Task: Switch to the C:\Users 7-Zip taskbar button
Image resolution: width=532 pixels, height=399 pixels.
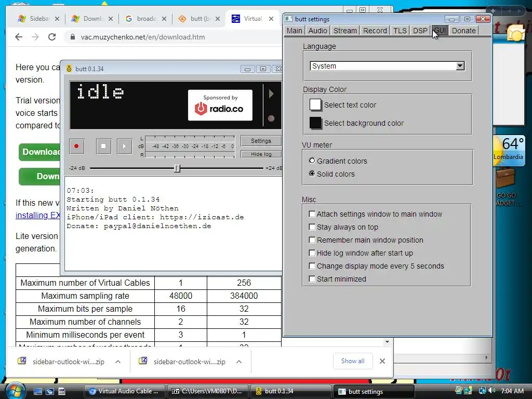Action: [208, 391]
